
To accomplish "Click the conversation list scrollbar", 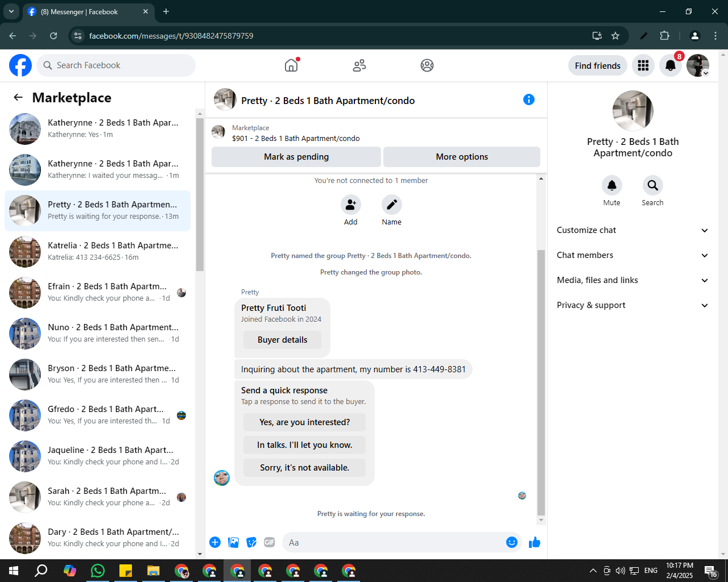I will pyautogui.click(x=200, y=194).
